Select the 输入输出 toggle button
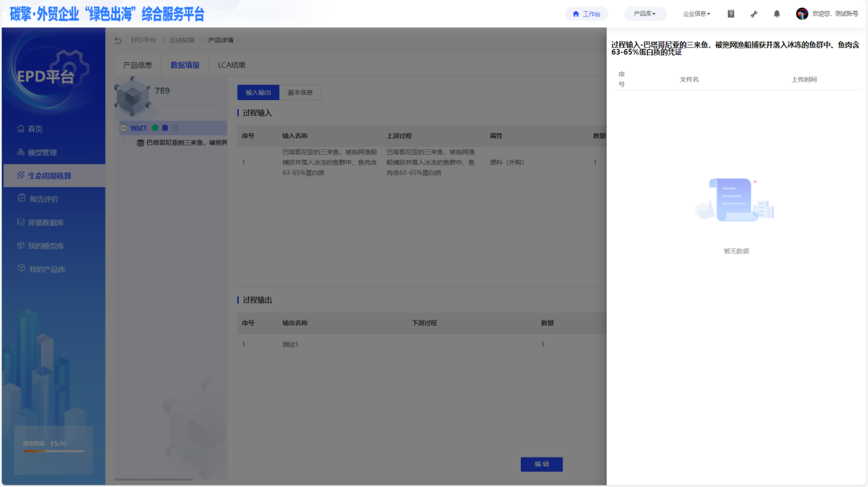Image resolution: width=868 pixels, height=487 pixels. [258, 93]
